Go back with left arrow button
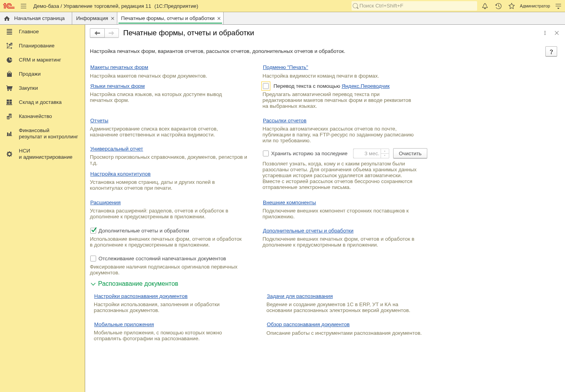Screen dimensions: 565x392 coord(97,33)
